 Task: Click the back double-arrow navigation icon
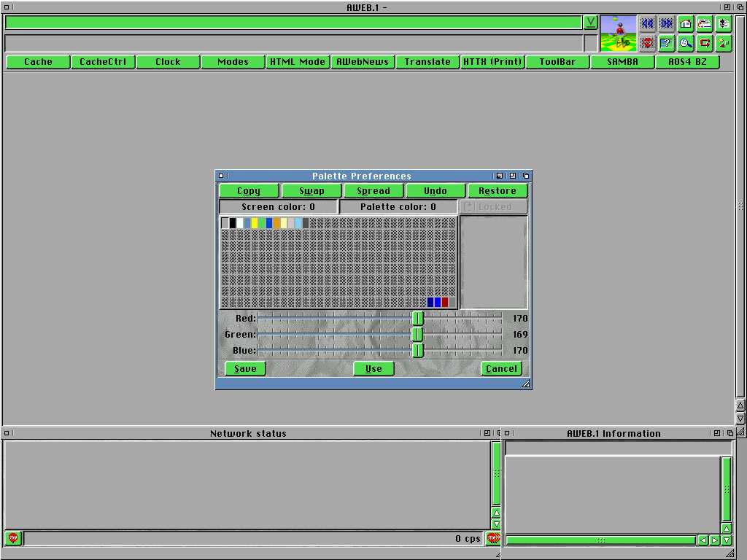click(647, 23)
